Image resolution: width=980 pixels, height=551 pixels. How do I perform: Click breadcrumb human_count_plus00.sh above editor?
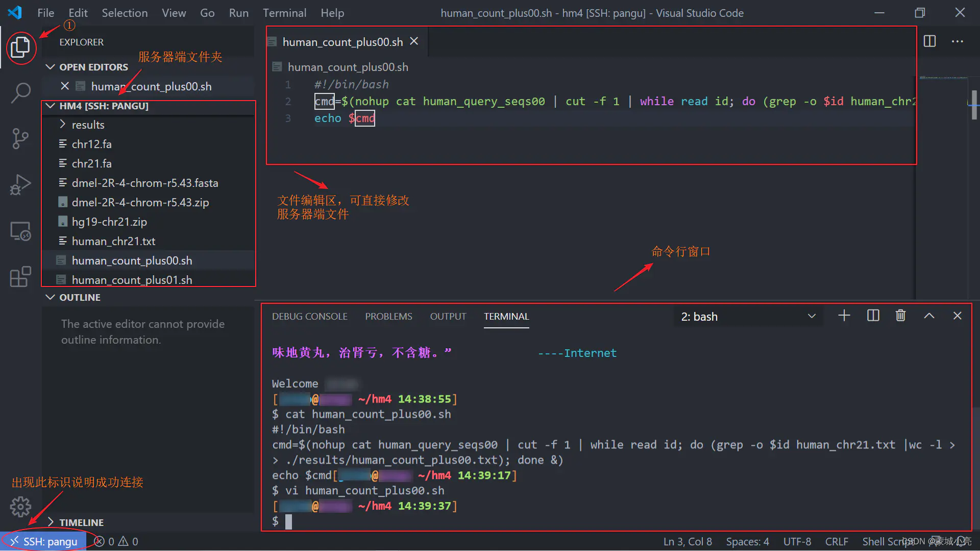coord(348,67)
